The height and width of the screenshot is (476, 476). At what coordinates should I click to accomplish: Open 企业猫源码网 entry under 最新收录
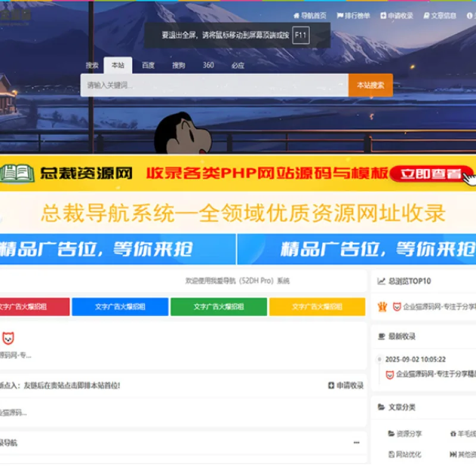point(436,374)
